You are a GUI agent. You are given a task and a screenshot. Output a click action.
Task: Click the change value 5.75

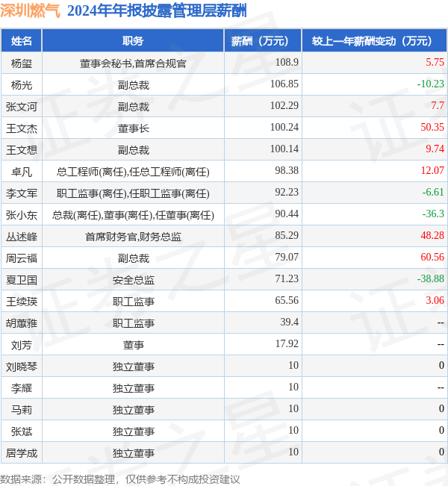435,62
